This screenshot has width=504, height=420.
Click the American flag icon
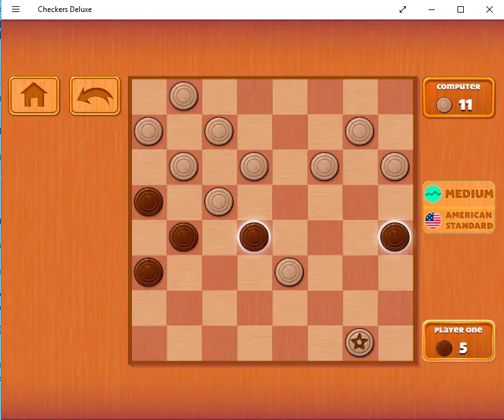point(432,221)
